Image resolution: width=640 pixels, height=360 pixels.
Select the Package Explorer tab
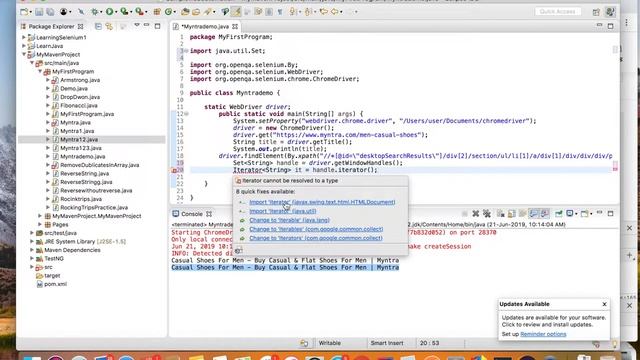coord(51,26)
